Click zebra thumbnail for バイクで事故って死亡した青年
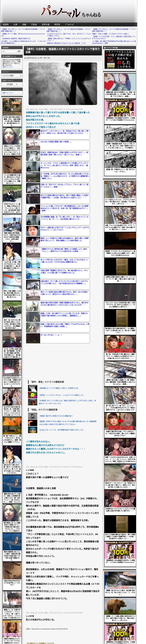The width and height of the screenshot is (146, 644). point(33,388)
